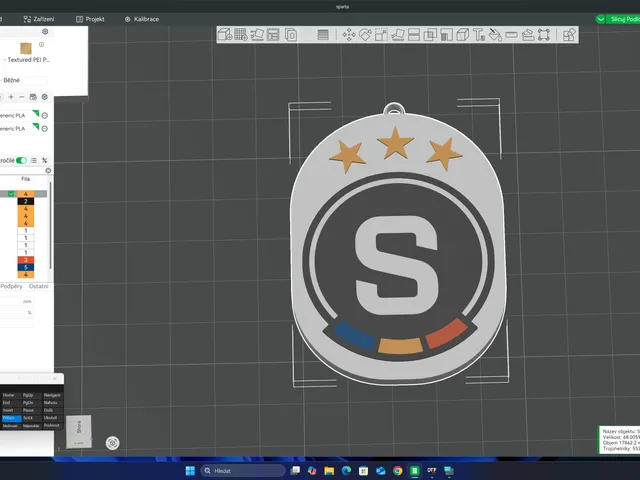Switch to the Ostatní settings tab
This screenshot has height=480, width=640.
pyautogui.click(x=38, y=286)
